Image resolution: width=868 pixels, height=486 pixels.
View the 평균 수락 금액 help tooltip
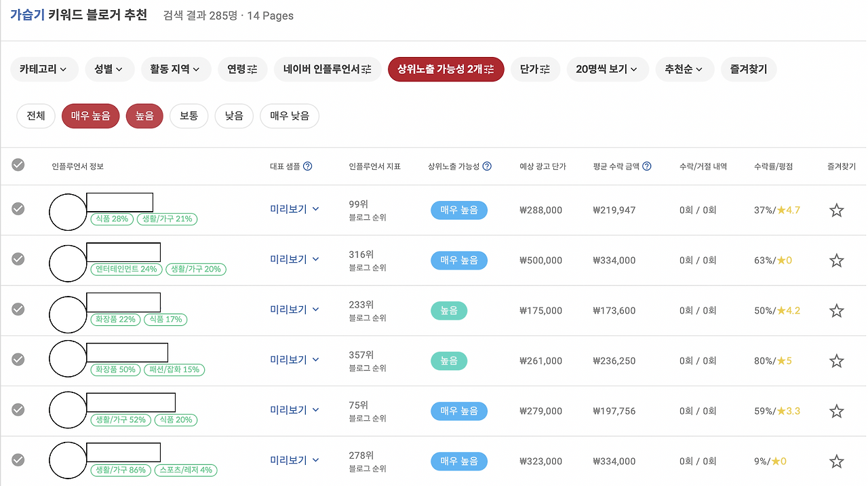647,166
